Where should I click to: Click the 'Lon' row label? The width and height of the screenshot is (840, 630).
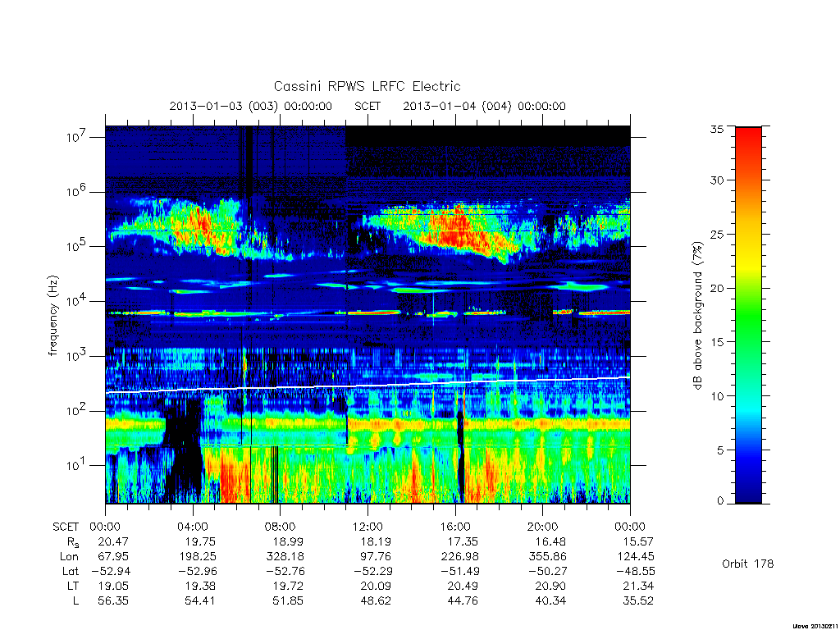69,557
